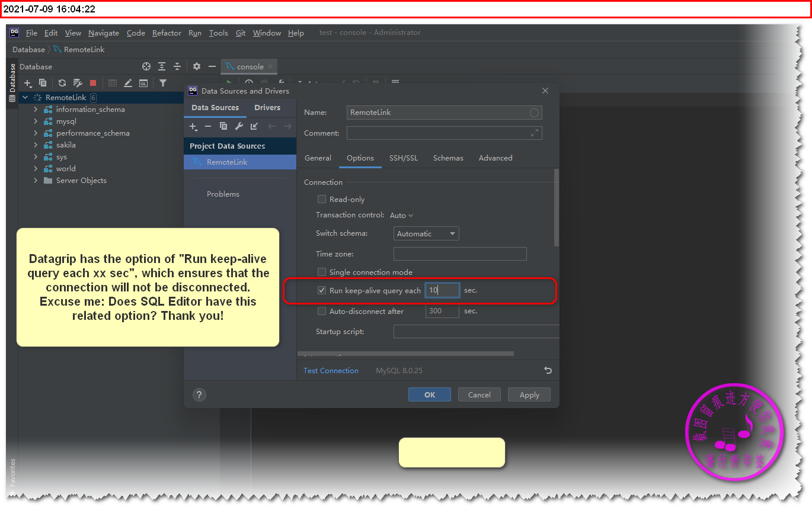Image resolution: width=812 pixels, height=510 pixels.
Task: Expand all nodes in Database panel header
Action: (x=162, y=67)
